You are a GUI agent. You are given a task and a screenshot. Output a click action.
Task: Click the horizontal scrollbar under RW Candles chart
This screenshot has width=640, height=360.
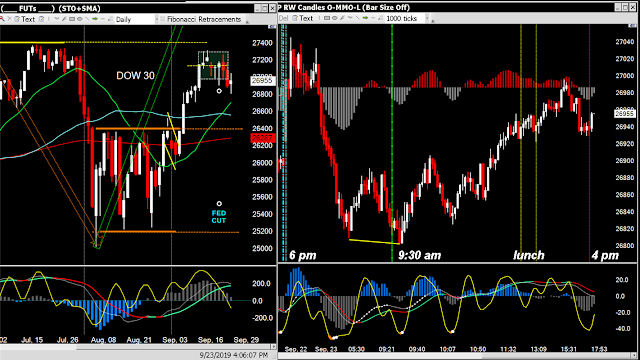coord(455,356)
